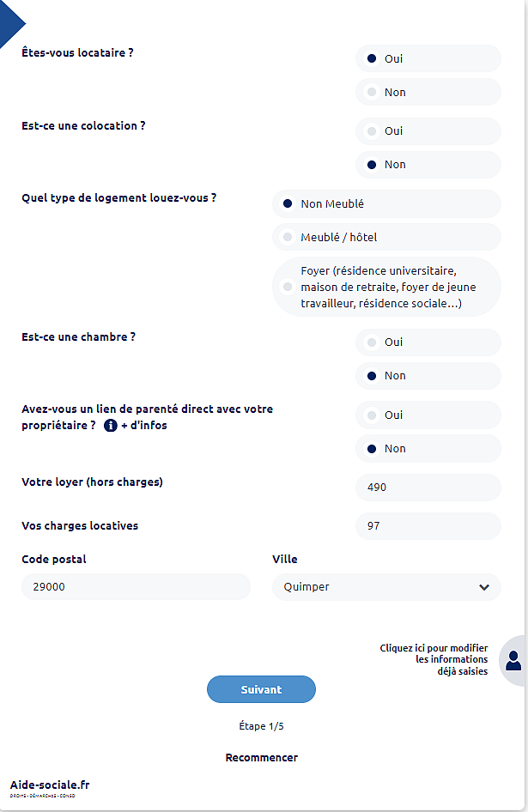
Task: Select Non for Êtes-vous locataire
Action: [428, 92]
